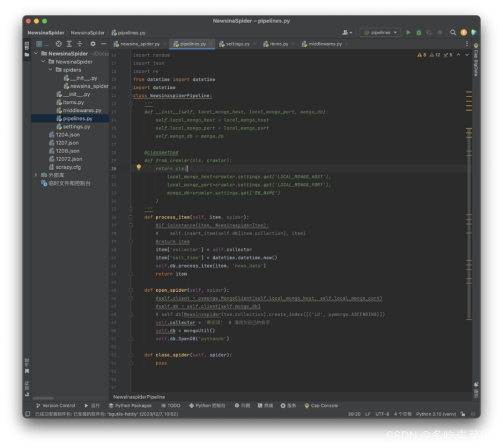Open Notifications side panel bell icon
The image size is (503, 448).
coord(476,390)
